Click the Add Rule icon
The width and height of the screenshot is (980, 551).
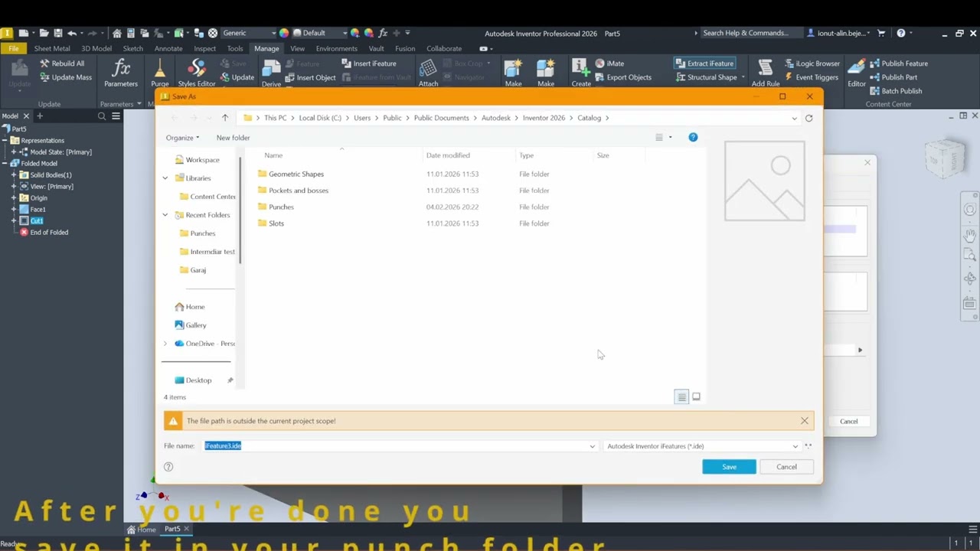[x=765, y=73]
